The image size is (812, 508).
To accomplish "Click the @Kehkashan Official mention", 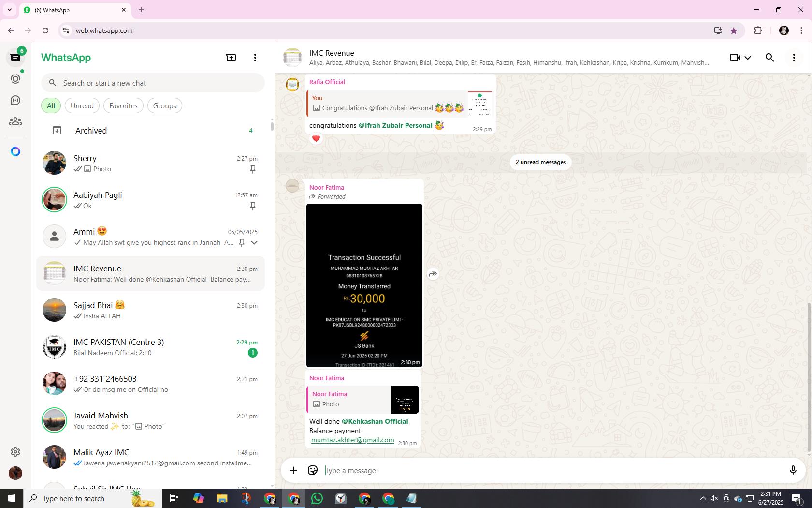I will (375, 421).
